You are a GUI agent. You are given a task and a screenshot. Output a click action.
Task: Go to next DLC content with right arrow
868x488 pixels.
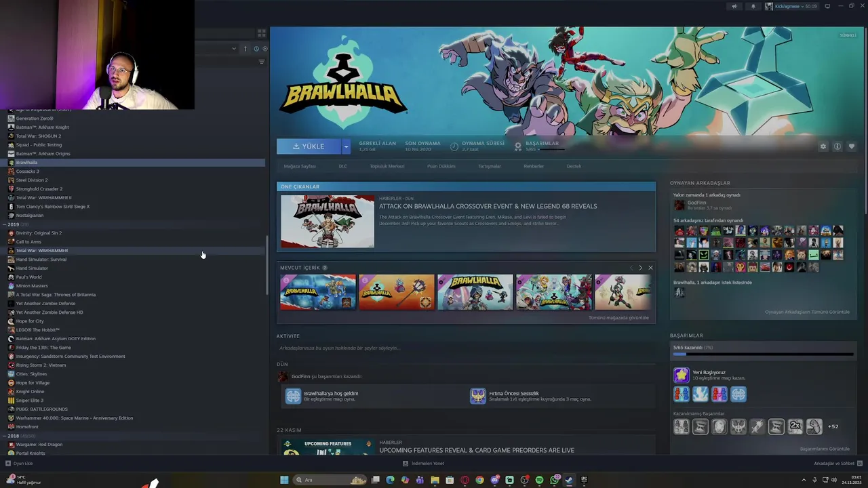640,268
